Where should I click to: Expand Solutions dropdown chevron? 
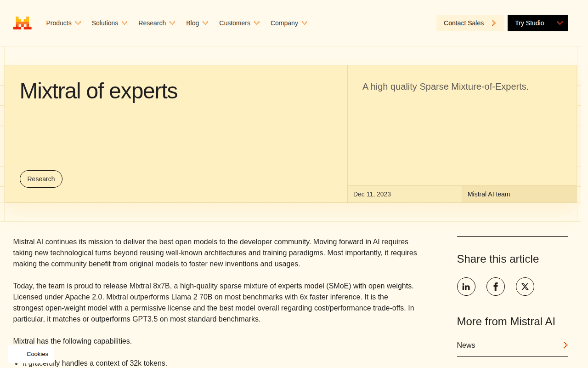point(124,23)
